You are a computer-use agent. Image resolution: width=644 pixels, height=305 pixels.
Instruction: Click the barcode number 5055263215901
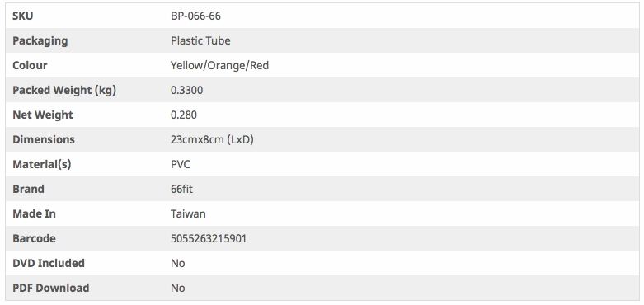pyautogui.click(x=209, y=238)
